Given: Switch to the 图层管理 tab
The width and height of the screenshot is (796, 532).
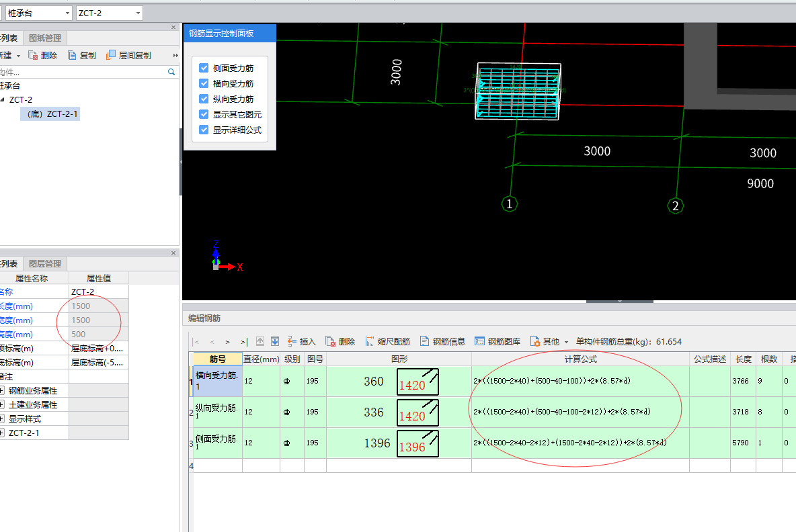Looking at the screenshot, I should (x=44, y=264).
